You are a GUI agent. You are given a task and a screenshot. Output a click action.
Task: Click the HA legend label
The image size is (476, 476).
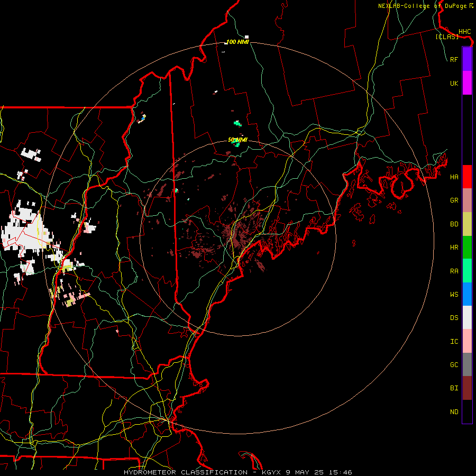point(454,177)
